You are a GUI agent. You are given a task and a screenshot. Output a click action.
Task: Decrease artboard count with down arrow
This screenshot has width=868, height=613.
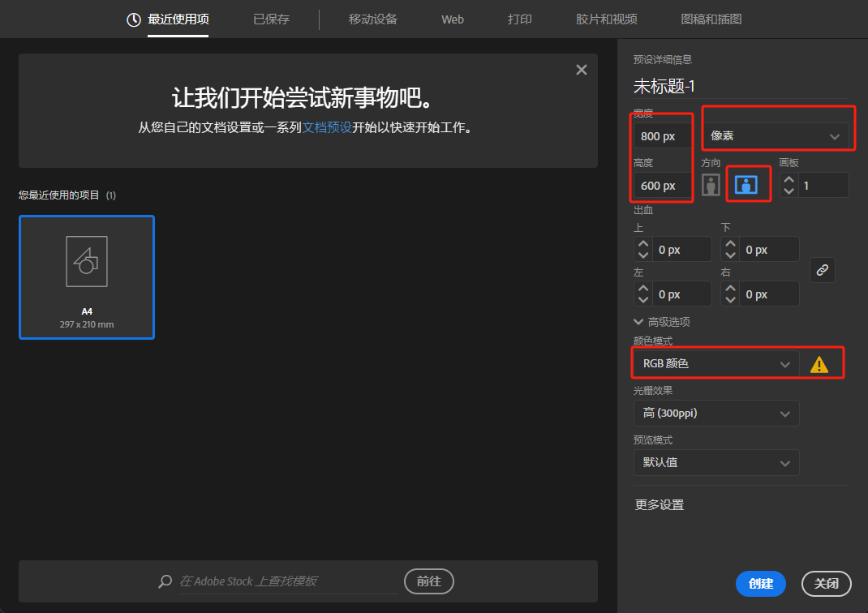(x=789, y=191)
